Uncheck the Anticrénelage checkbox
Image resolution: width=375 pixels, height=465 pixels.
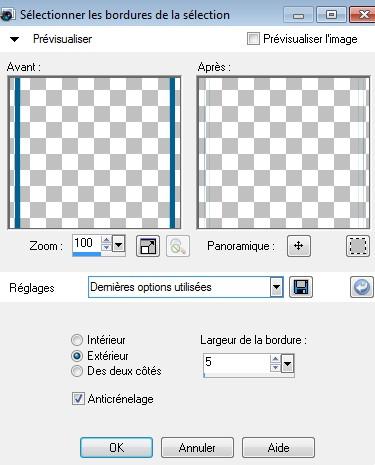78,399
